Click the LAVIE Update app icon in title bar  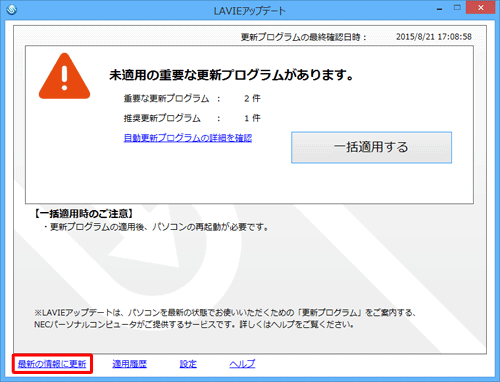12,10
